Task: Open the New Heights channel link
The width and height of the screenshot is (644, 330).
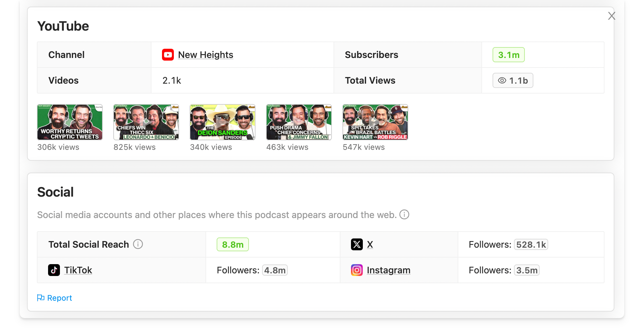Action: click(x=205, y=55)
